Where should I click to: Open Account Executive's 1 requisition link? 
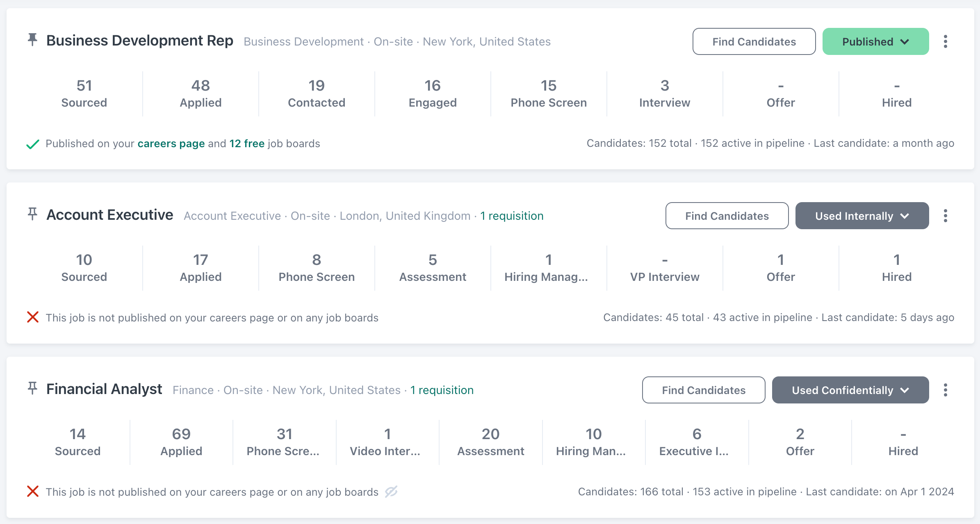coord(512,216)
